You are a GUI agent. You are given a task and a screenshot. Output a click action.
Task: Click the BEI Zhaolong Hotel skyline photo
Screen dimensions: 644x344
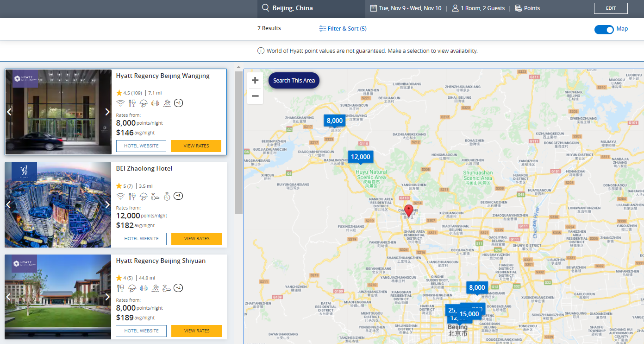point(58,205)
